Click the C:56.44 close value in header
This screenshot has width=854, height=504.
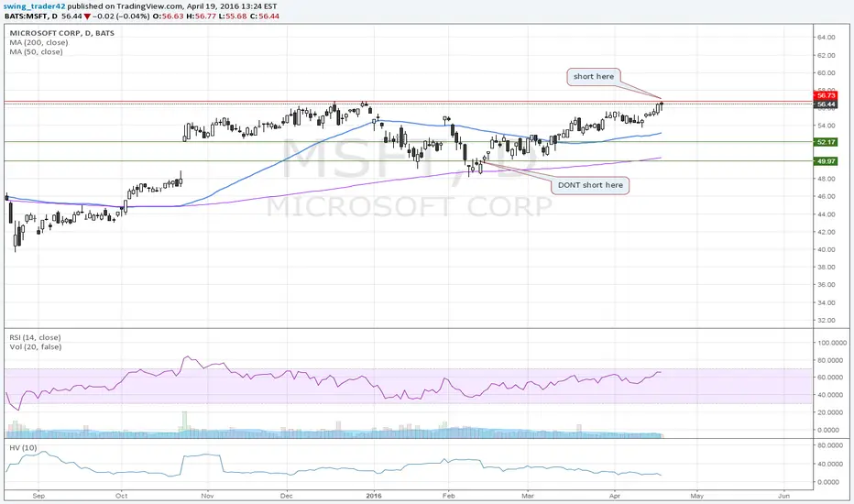265,16
